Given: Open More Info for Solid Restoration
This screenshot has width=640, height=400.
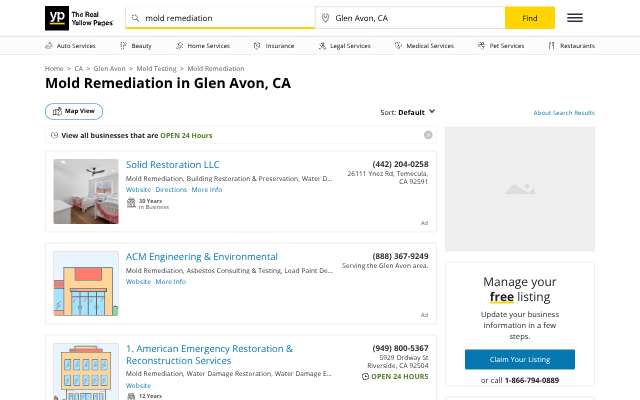Looking at the screenshot, I should pyautogui.click(x=207, y=189).
